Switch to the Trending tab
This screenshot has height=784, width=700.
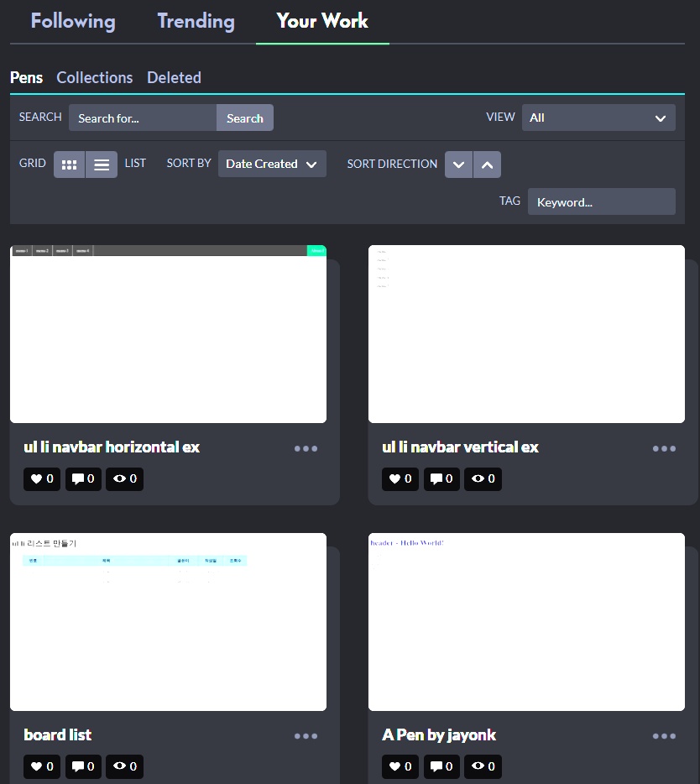(196, 21)
